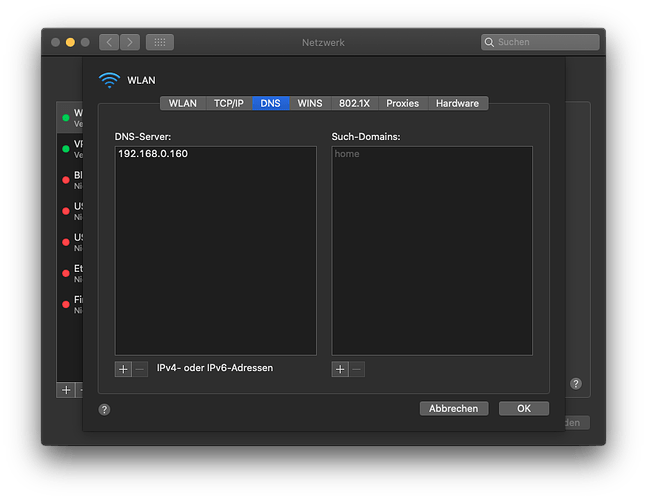Open the TCP/IP tab

click(x=228, y=103)
